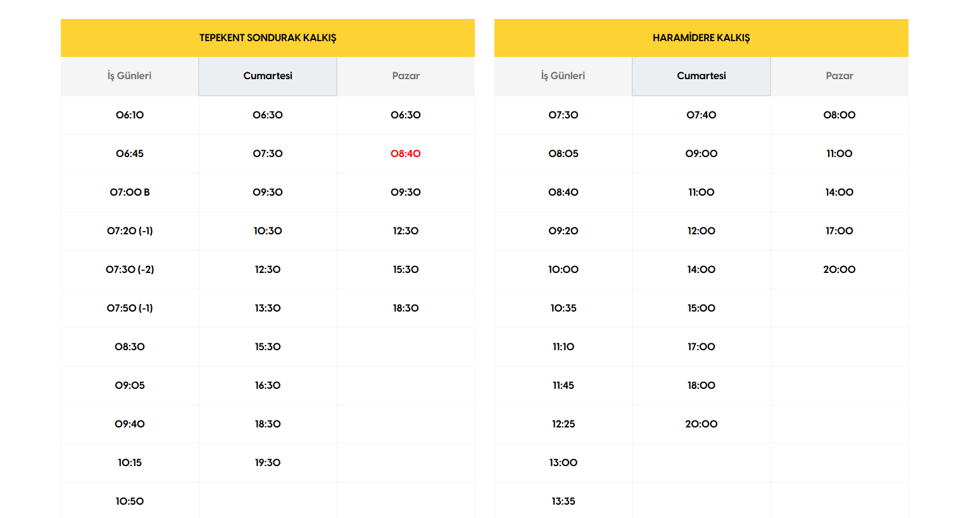The image size is (980, 518).
Task: Select the 13:35 Haramidere departure time
Action: pos(563,502)
